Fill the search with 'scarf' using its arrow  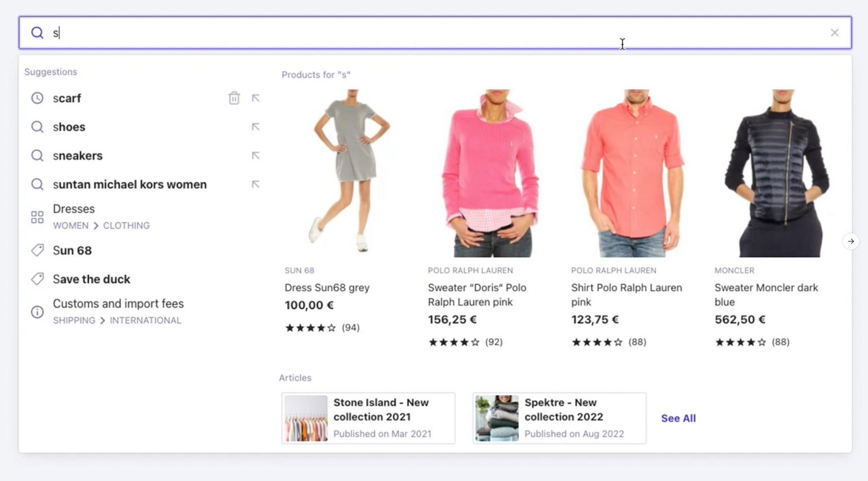click(255, 98)
